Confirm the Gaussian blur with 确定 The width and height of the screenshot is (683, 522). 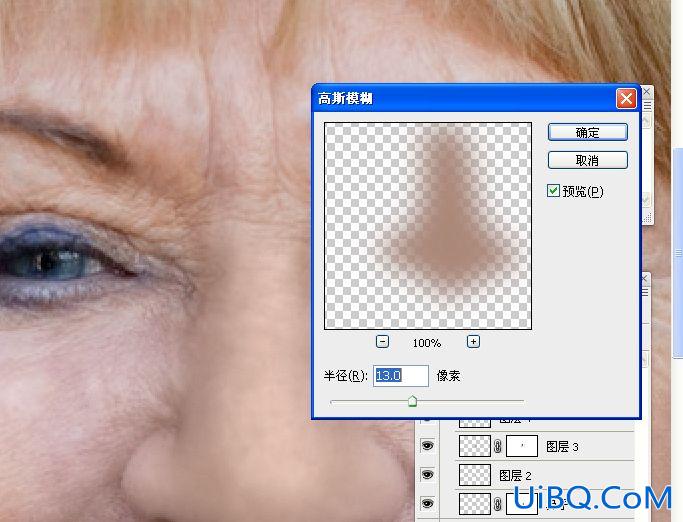point(587,132)
